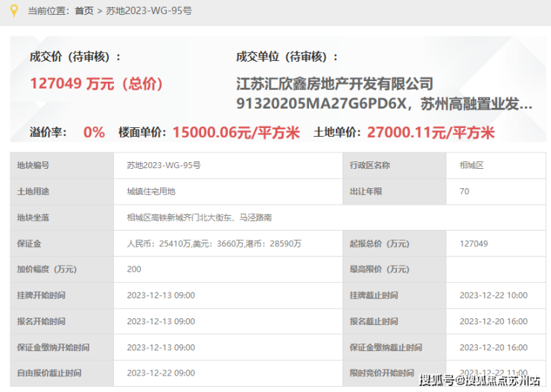The height and width of the screenshot is (392, 551).
Task: Click the 27000.11元/平方米 land unit price
Action: [431, 132]
